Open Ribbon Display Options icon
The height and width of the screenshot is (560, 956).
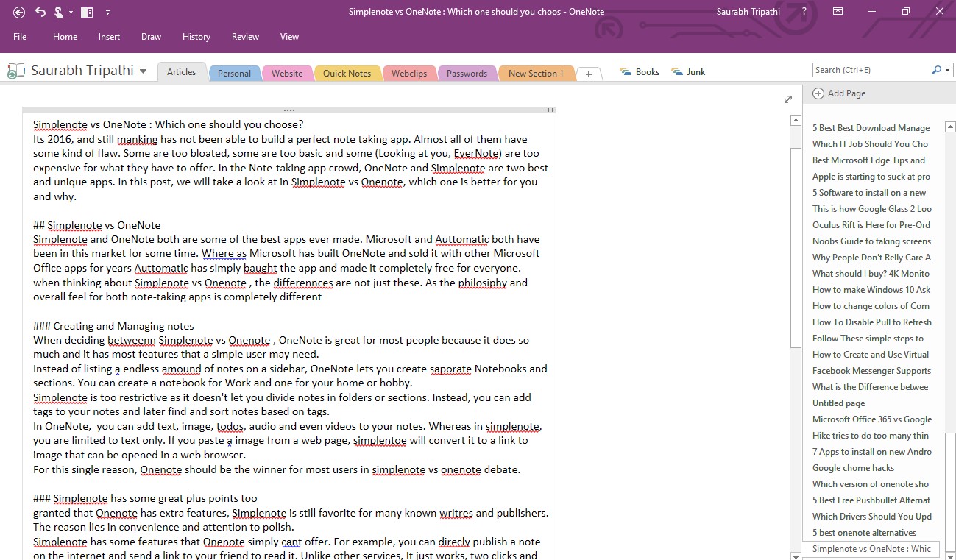[x=838, y=12]
